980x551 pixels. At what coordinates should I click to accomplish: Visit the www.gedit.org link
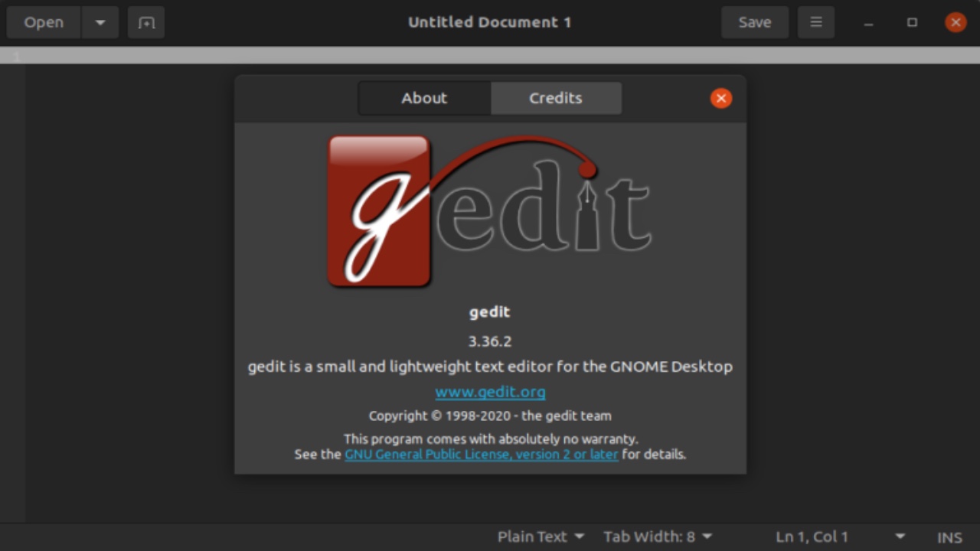(490, 392)
